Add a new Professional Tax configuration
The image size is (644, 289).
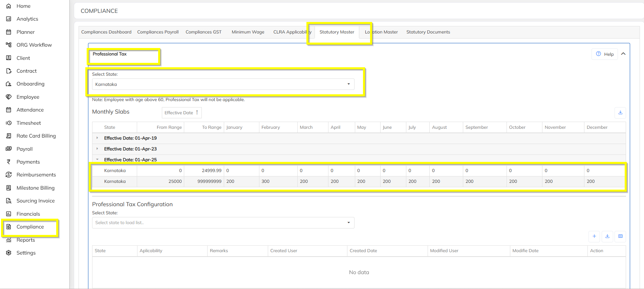coord(594,236)
